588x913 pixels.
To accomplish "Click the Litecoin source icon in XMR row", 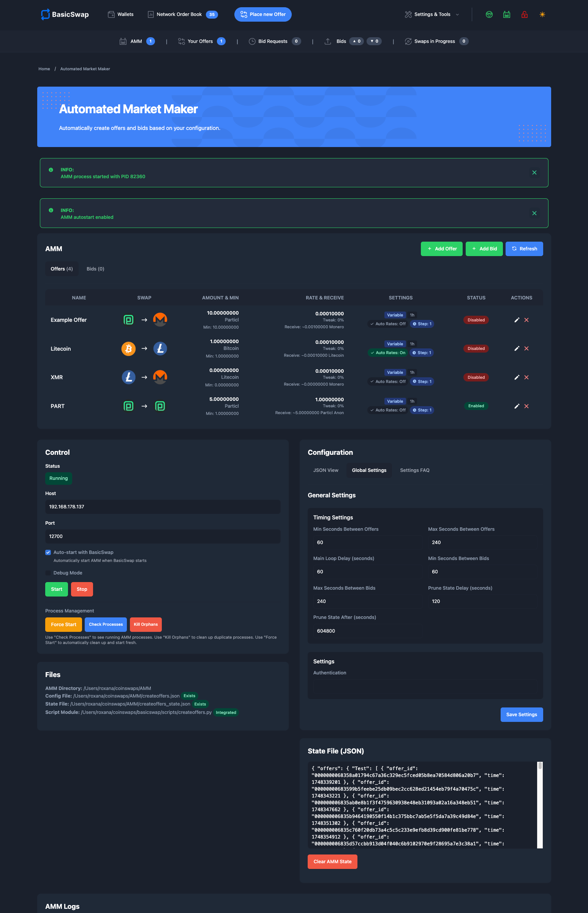I will (x=128, y=377).
